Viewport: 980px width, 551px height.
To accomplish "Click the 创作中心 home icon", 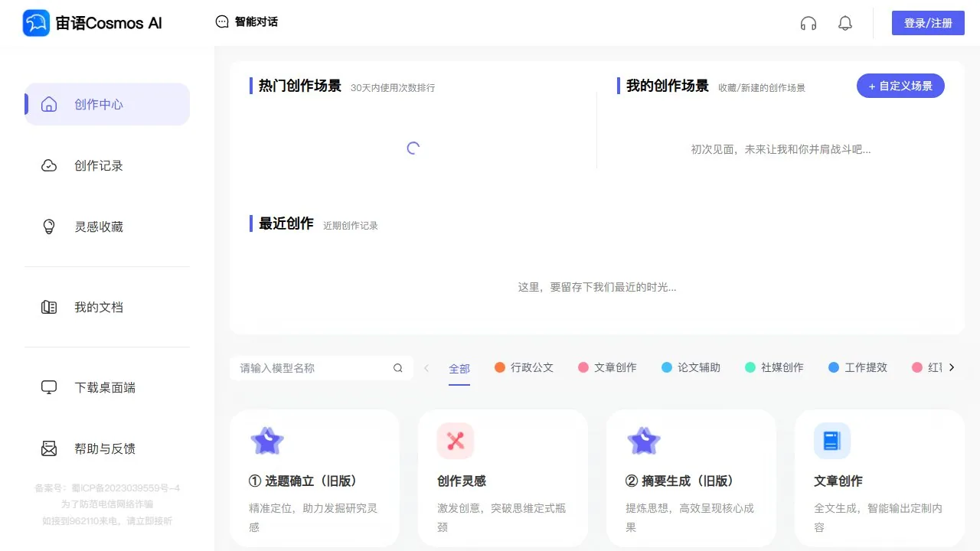I will 49,104.
